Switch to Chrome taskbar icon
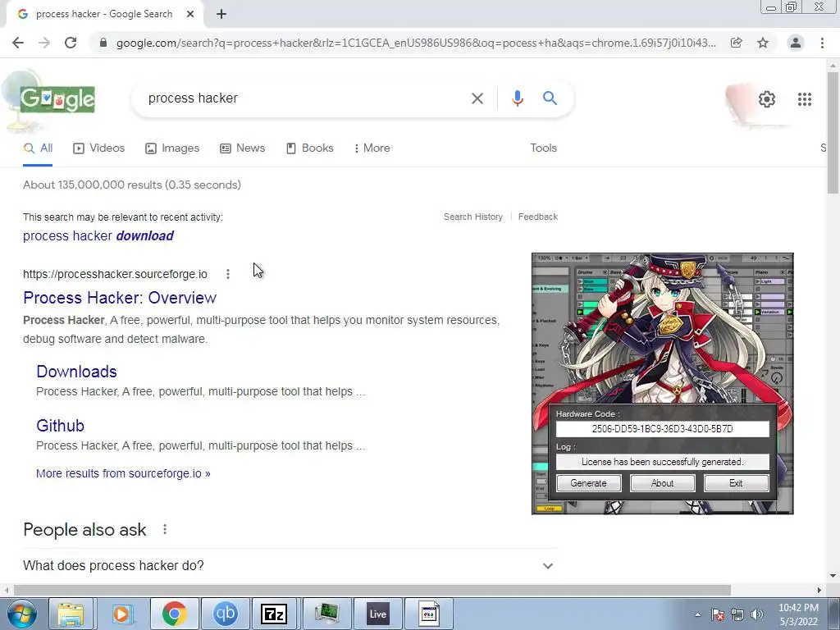 coord(174,614)
